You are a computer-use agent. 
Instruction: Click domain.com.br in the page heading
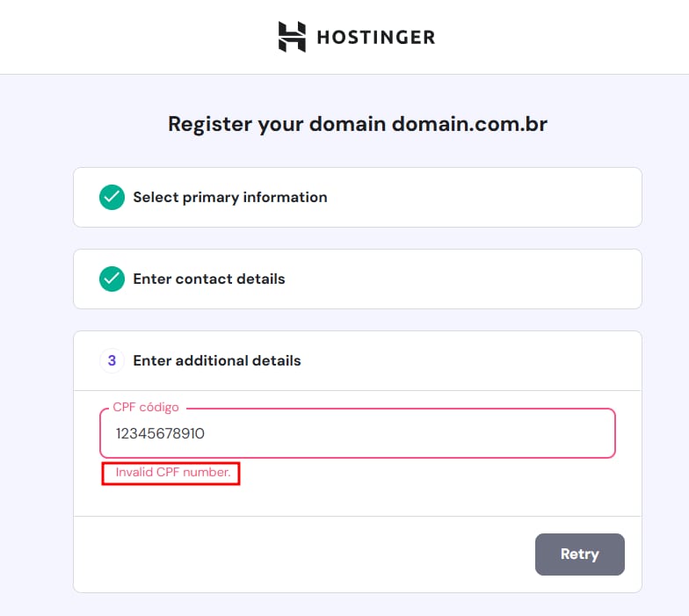469,124
